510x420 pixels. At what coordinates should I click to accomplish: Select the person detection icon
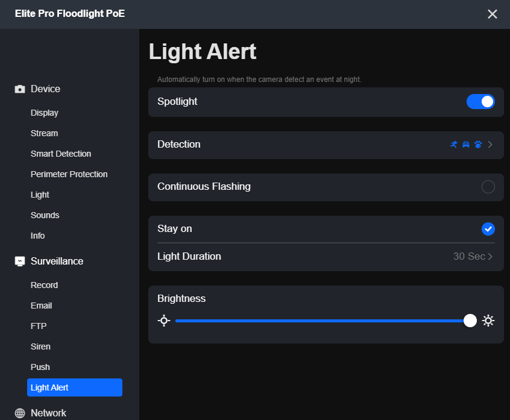point(454,145)
